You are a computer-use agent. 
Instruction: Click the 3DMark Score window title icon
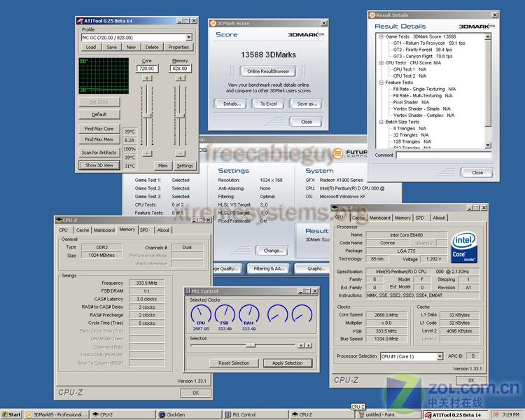[213, 23]
